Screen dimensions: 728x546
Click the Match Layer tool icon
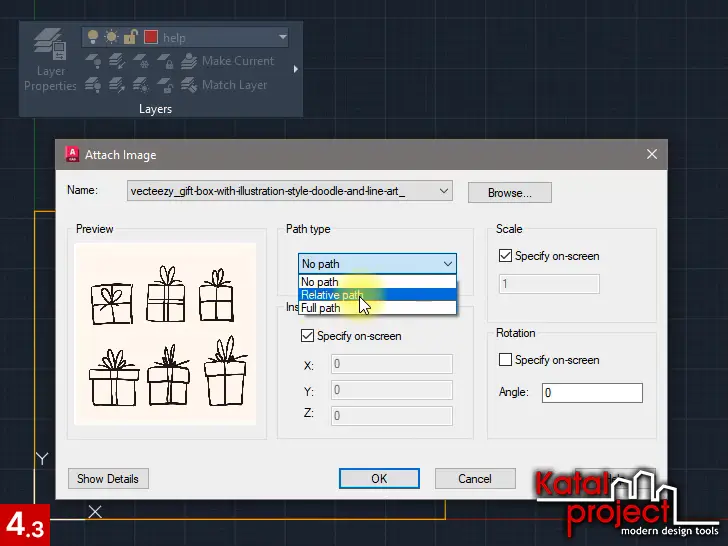(189, 85)
